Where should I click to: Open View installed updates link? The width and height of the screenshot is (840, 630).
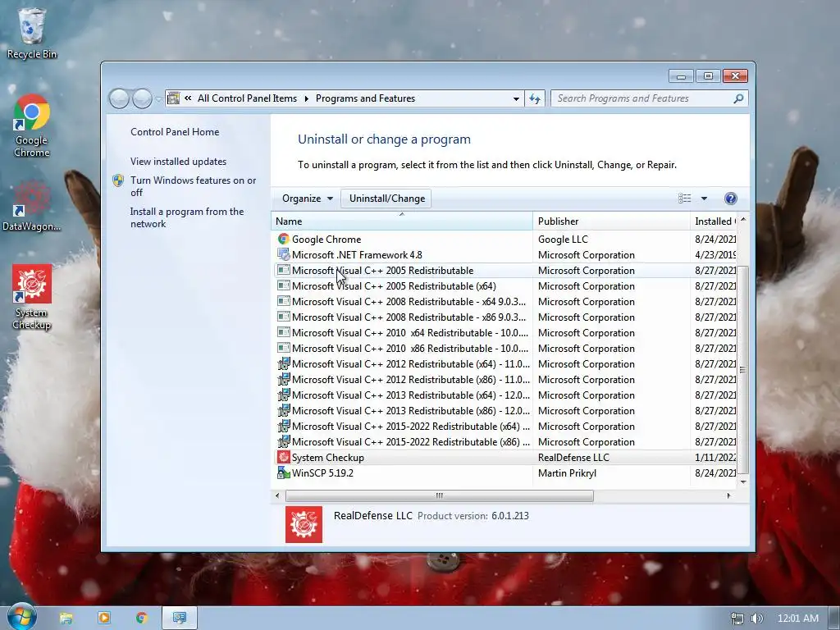(178, 162)
